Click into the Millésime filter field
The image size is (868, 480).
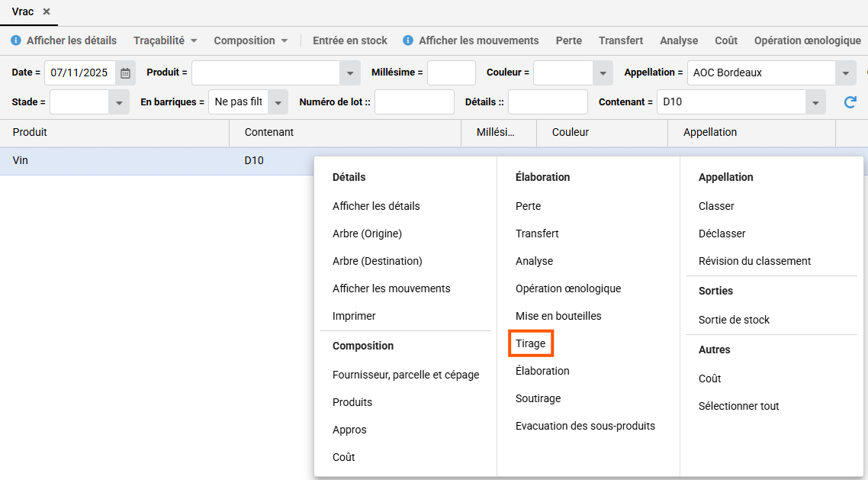[451, 73]
